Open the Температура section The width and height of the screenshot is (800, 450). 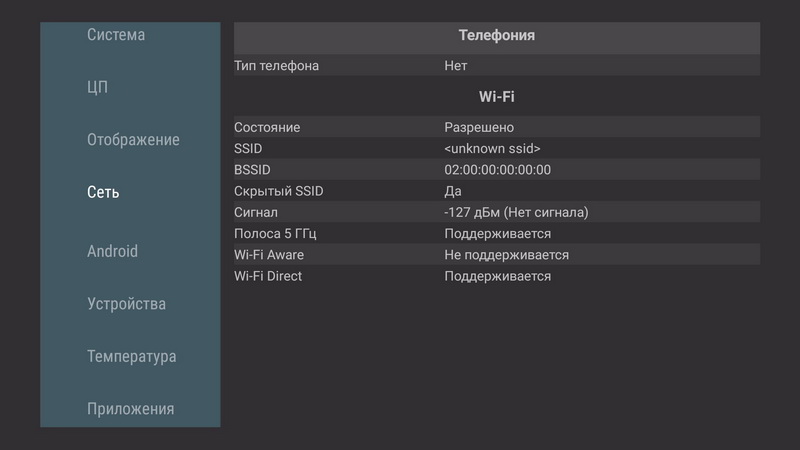[131, 356]
